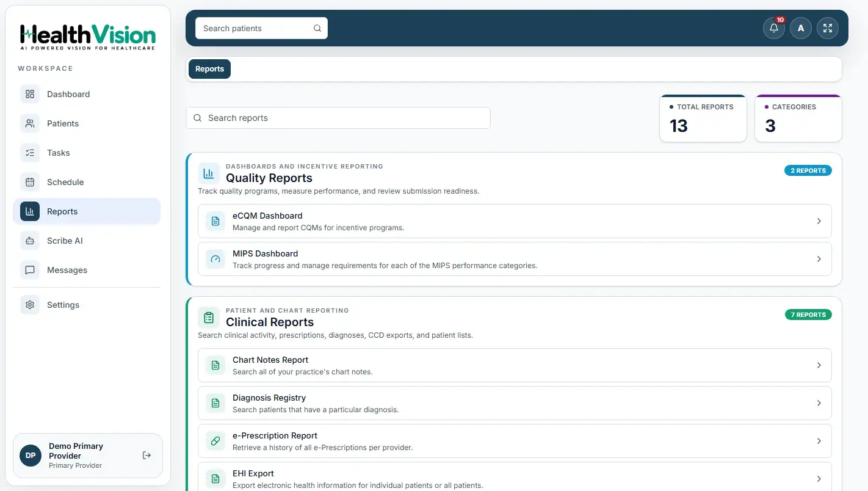Click the Categories count card
The image size is (868, 491).
[x=798, y=118]
